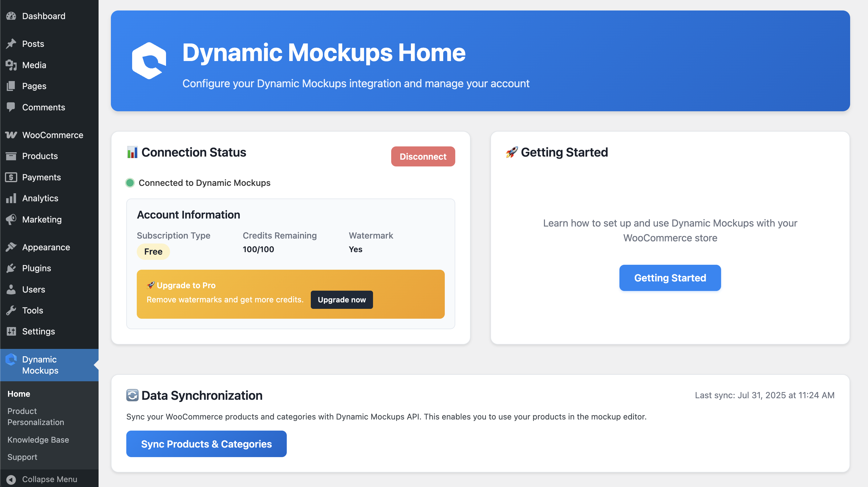Click the WooCommerce logo icon
The image size is (868, 487).
(11, 135)
